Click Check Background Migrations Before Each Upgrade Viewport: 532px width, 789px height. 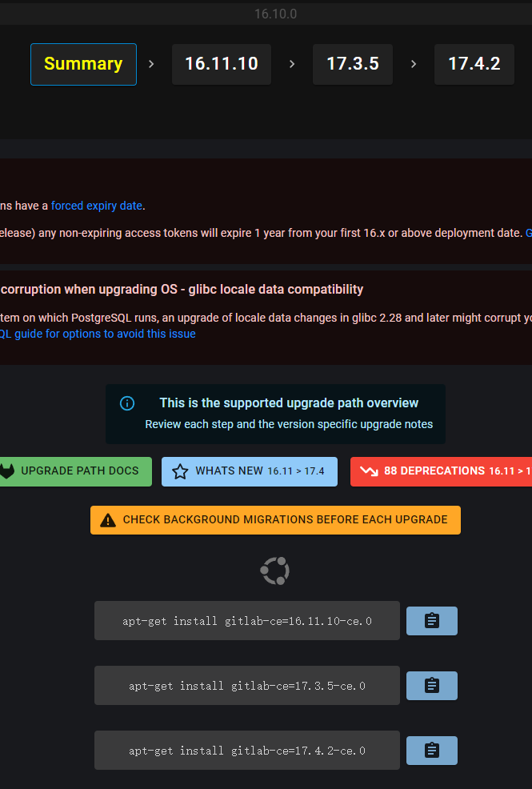tap(275, 520)
